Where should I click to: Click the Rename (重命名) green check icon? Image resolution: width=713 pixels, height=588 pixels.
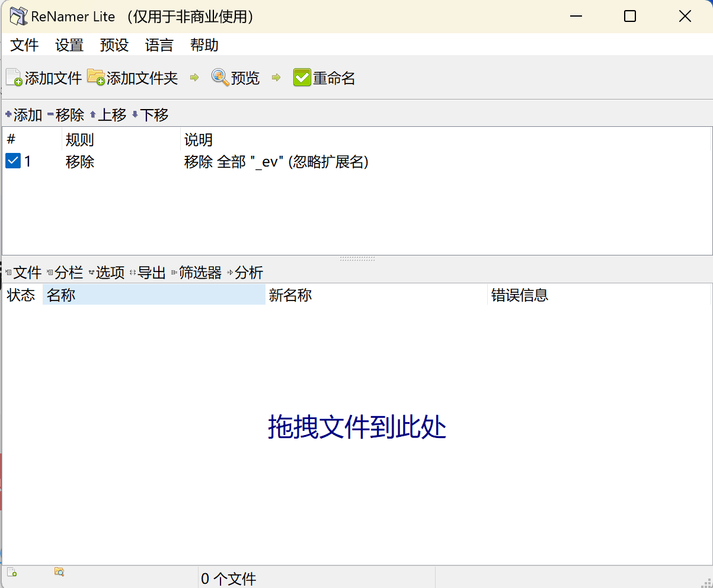click(x=302, y=78)
